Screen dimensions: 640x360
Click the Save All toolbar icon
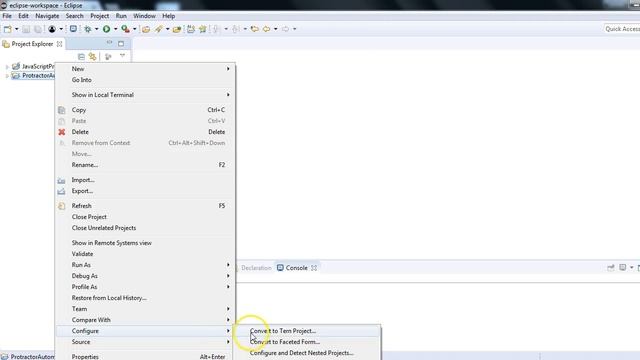coord(38,29)
